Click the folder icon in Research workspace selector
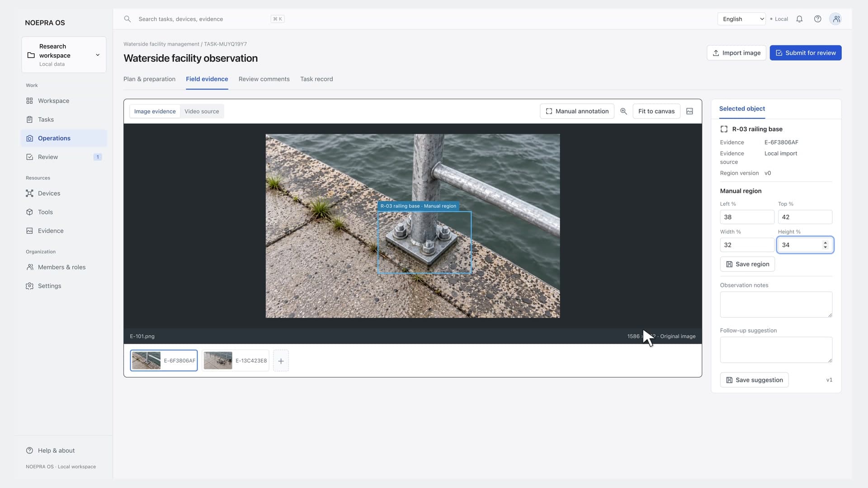868x488 pixels. click(31, 55)
